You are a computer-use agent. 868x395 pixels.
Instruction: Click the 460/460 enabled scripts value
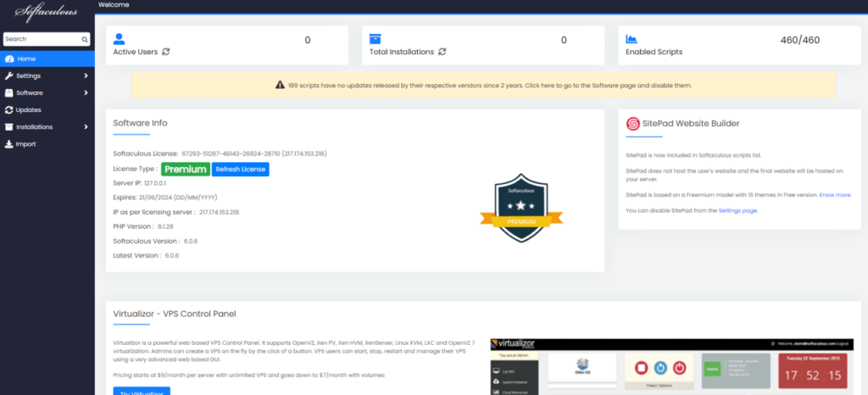pyautogui.click(x=800, y=40)
